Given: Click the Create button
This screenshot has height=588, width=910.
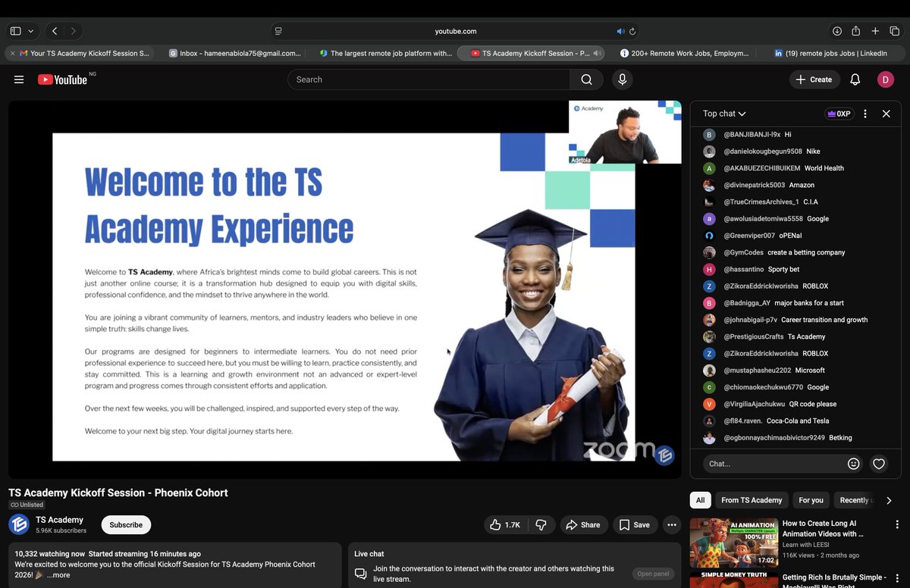Looking at the screenshot, I should [x=814, y=80].
